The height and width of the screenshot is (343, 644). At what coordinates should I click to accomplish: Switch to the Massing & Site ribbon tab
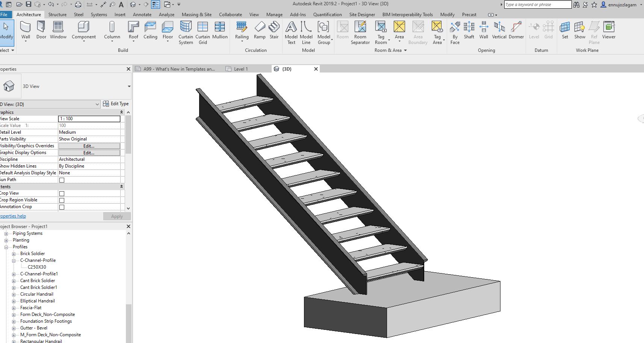(197, 14)
